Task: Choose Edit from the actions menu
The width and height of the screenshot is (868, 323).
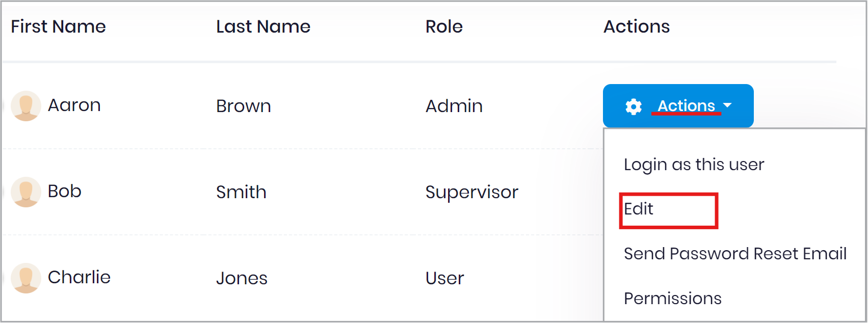Action: 639,209
